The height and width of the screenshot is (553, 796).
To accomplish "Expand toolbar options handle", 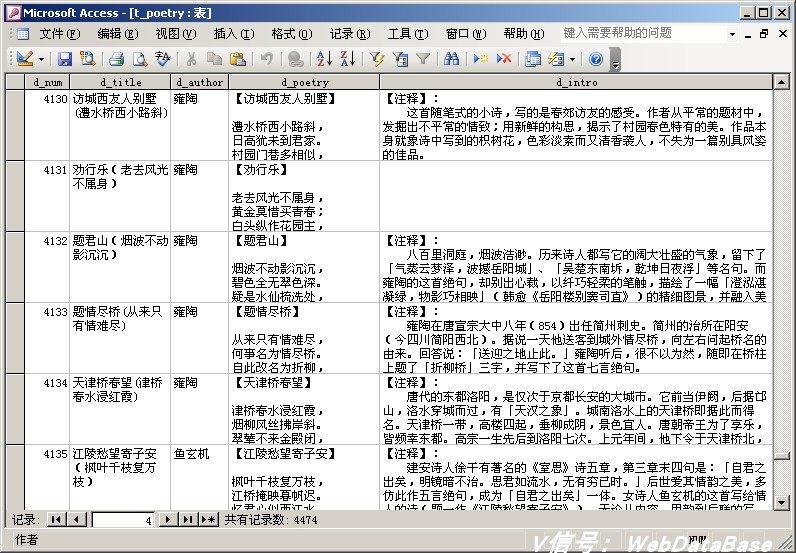I will (x=615, y=59).
